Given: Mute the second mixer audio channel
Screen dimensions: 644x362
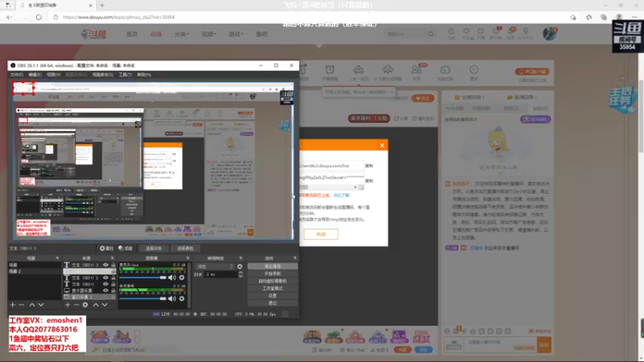Looking at the screenshot, I should [x=172, y=298].
